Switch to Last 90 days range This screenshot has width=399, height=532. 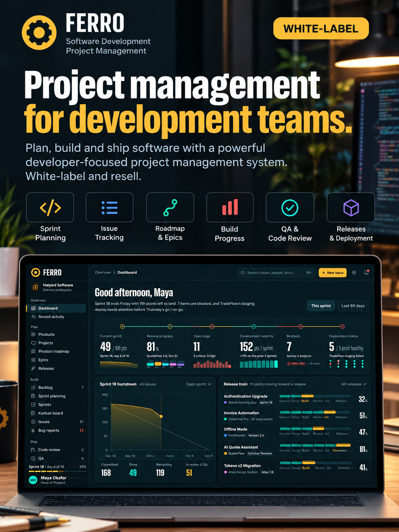click(x=353, y=306)
